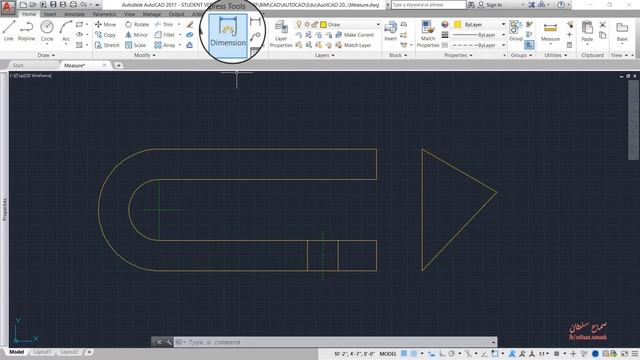Click the Plot (print) icon in quick access toolbar
640x360 pixels.
(73, 4)
